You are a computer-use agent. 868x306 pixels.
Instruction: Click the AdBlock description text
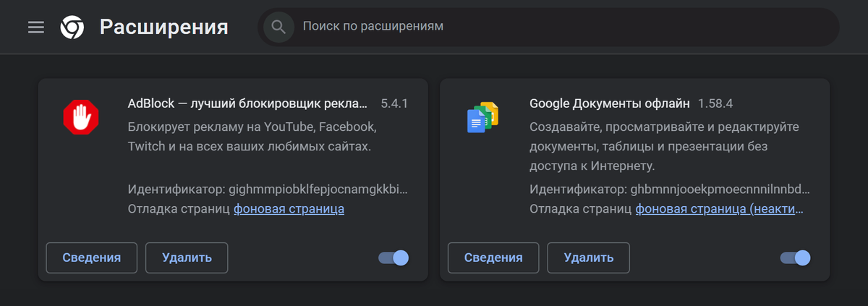tap(252, 137)
